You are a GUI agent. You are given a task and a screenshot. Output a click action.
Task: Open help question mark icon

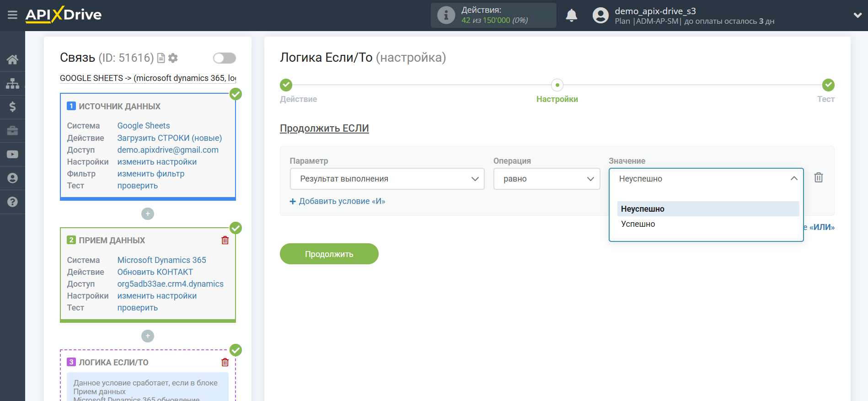12,202
